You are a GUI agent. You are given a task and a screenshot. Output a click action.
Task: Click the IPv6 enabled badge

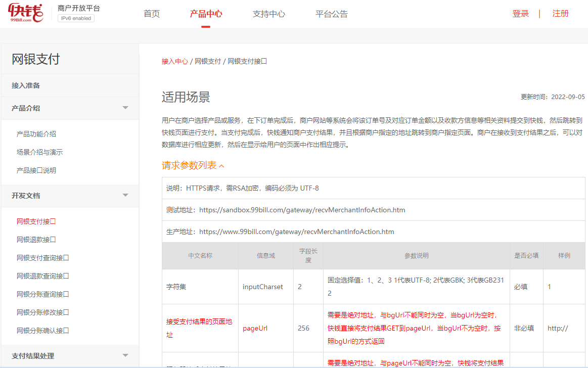point(76,18)
